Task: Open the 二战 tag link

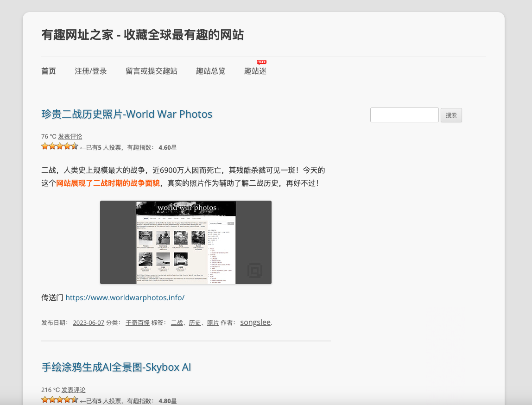Action: tap(177, 323)
